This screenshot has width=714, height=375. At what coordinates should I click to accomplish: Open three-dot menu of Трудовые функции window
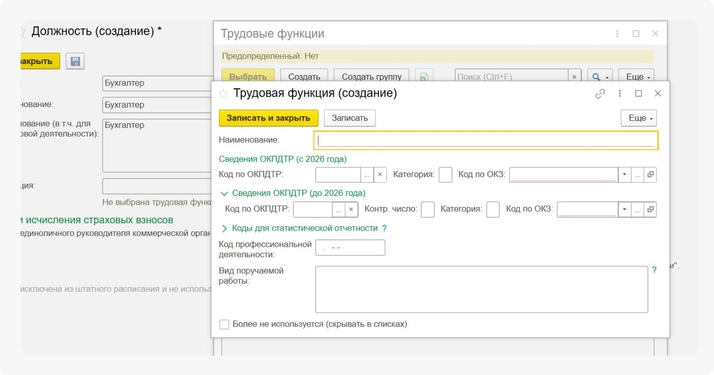(617, 34)
